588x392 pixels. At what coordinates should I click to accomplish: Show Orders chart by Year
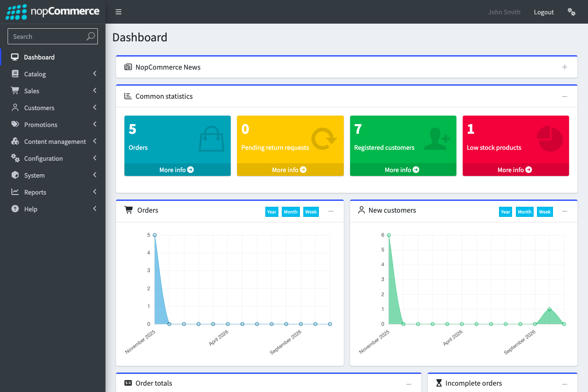(272, 212)
